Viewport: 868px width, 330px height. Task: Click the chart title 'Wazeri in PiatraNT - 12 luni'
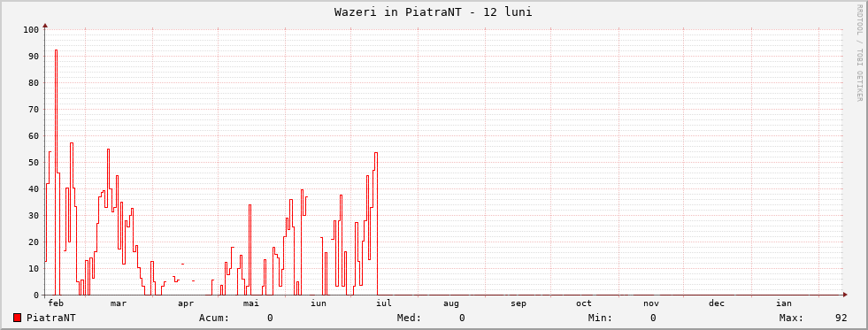(434, 12)
